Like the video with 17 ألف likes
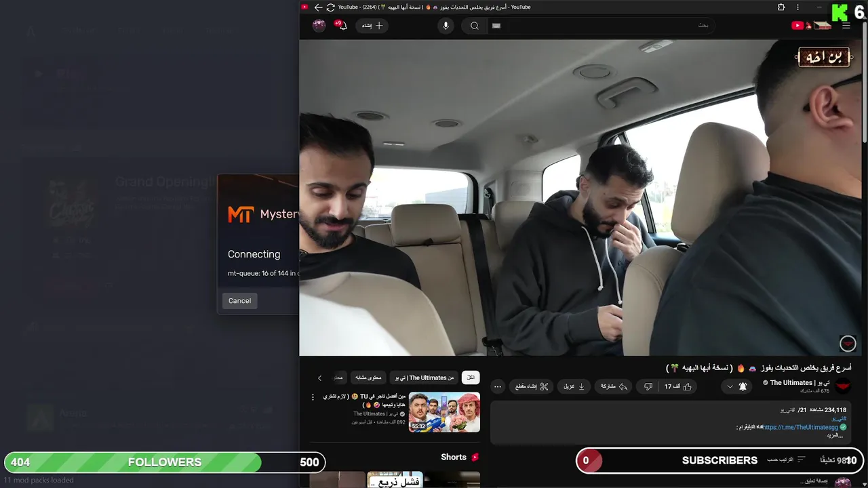 [x=678, y=386]
